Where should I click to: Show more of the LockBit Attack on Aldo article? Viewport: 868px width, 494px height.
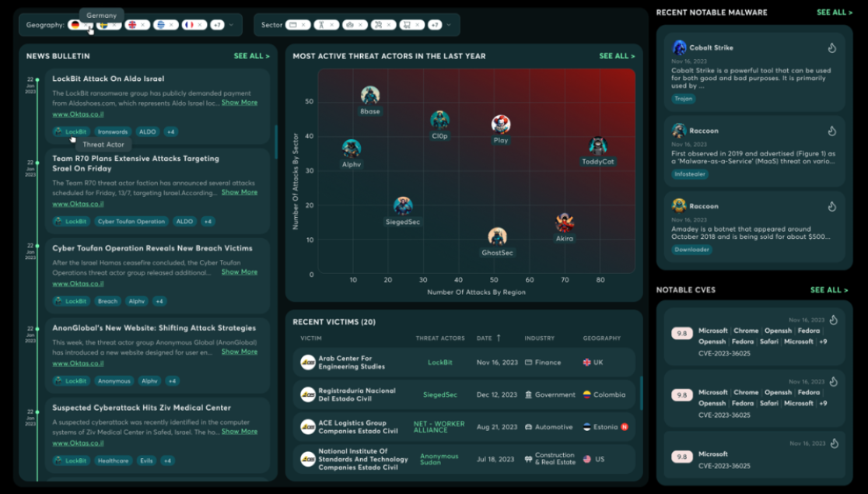[x=239, y=103]
